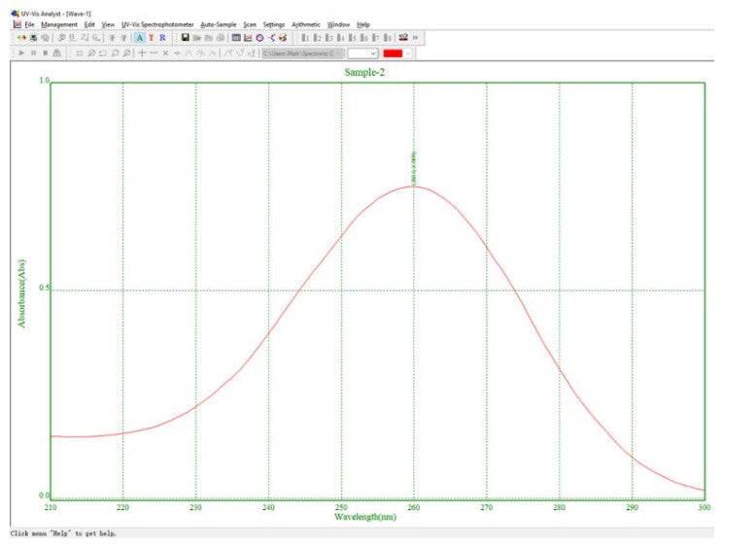Click the colorful connect icon at toolbar start

pos(21,38)
